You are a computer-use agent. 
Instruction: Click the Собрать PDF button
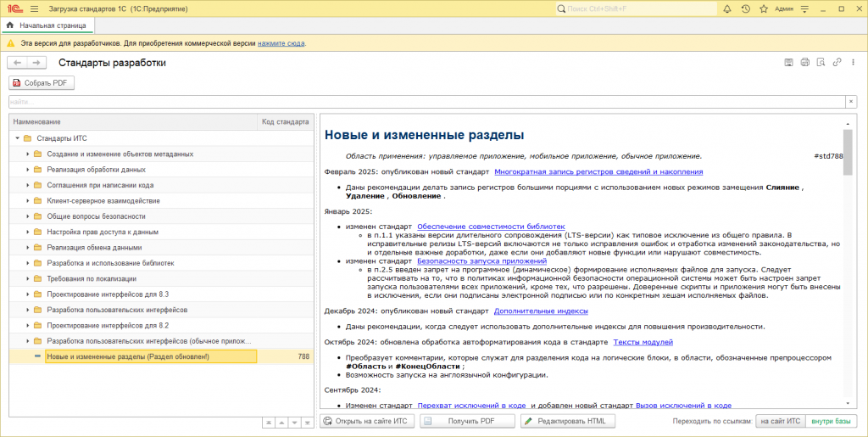click(x=42, y=83)
